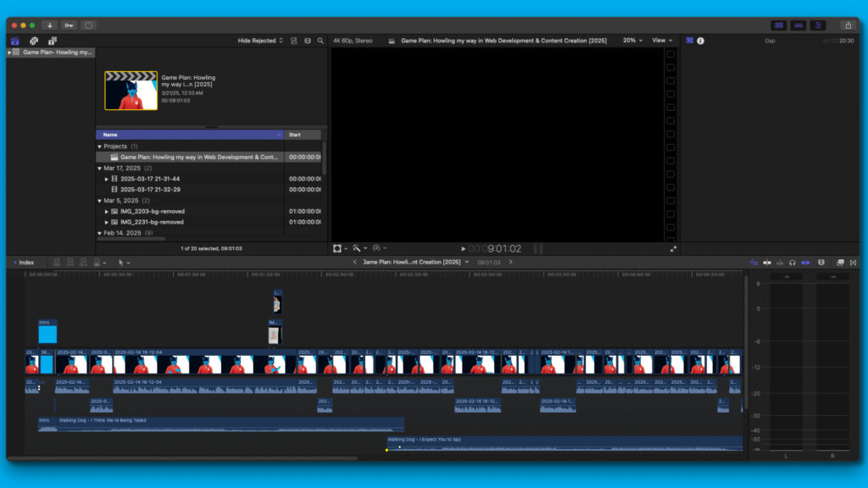Toggle the Browser panel visibility
This screenshot has height=488, width=868.
coord(779,25)
